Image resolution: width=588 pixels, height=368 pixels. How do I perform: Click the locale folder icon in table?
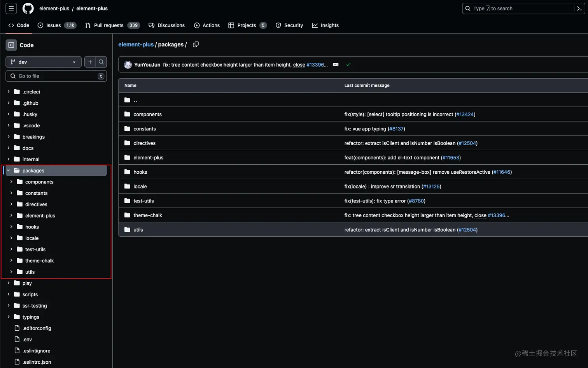click(x=127, y=186)
